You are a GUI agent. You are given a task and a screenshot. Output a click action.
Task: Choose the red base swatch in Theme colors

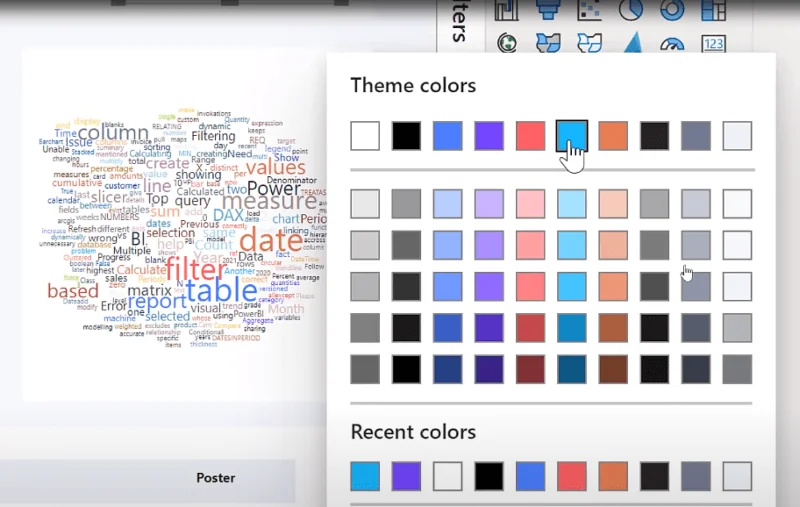530,136
